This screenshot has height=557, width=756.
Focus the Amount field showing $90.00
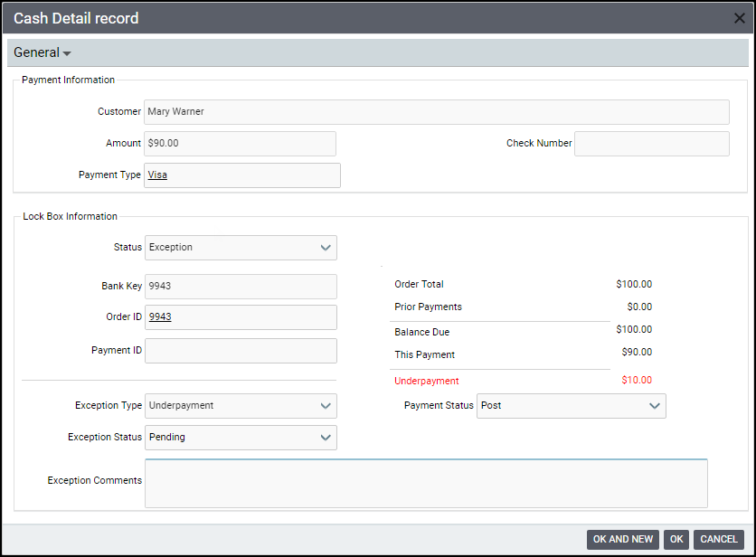click(240, 144)
